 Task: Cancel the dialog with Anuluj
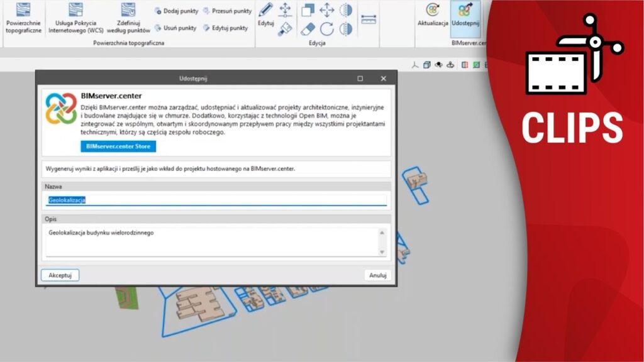point(377,275)
